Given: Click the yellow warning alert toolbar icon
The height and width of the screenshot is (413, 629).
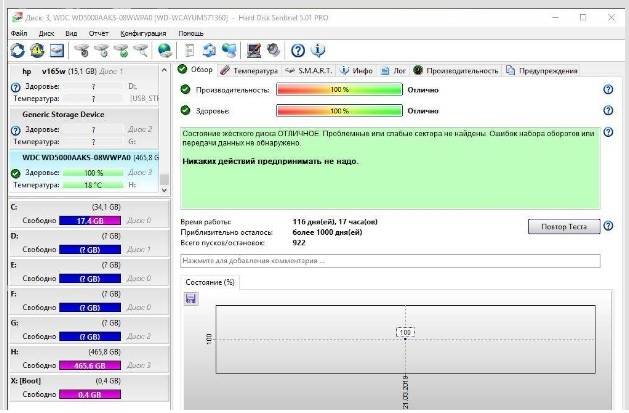Looking at the screenshot, I should 37,50.
